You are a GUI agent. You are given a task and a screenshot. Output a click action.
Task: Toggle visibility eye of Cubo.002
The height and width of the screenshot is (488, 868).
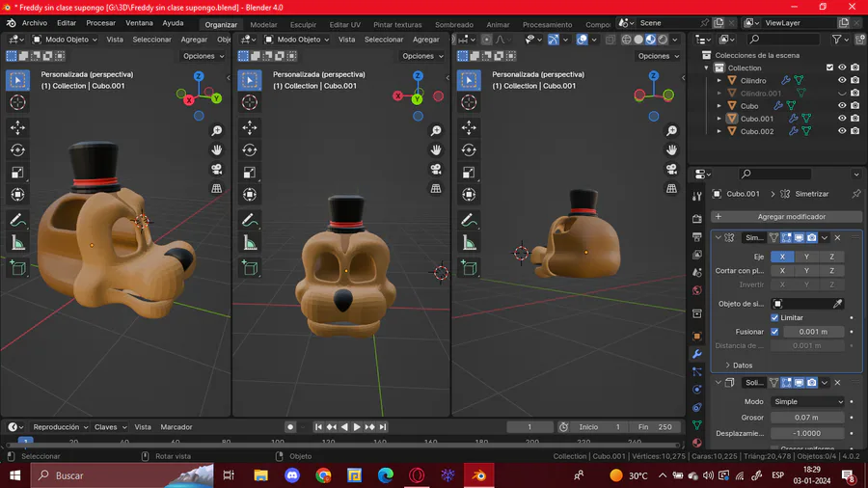pyautogui.click(x=842, y=131)
